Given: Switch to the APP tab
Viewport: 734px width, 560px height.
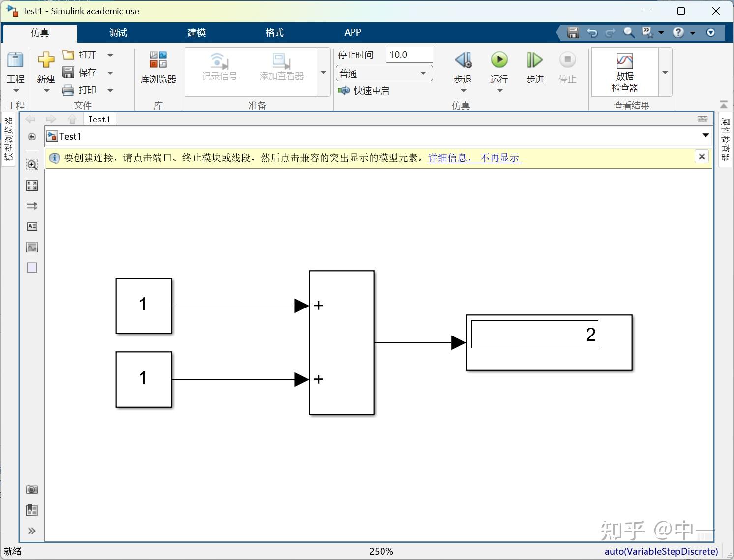Looking at the screenshot, I should (352, 33).
